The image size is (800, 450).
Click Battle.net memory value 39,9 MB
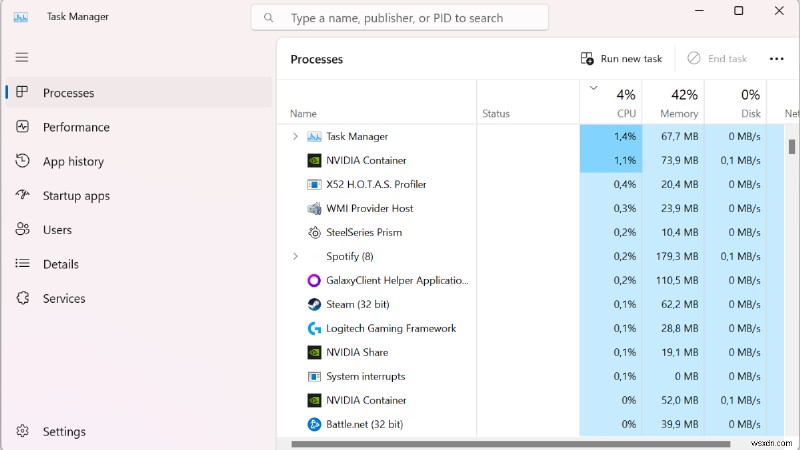click(x=680, y=424)
